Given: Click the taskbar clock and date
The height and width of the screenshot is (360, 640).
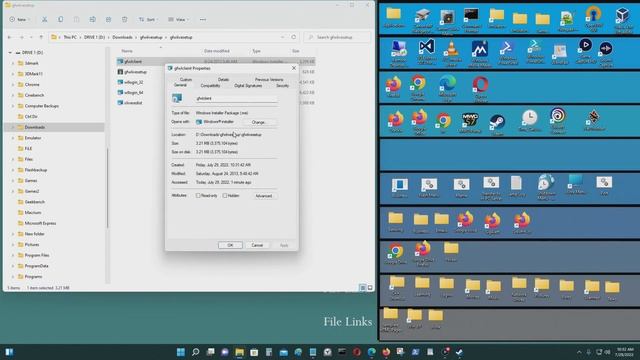Looking at the screenshot, I should click(624, 352).
